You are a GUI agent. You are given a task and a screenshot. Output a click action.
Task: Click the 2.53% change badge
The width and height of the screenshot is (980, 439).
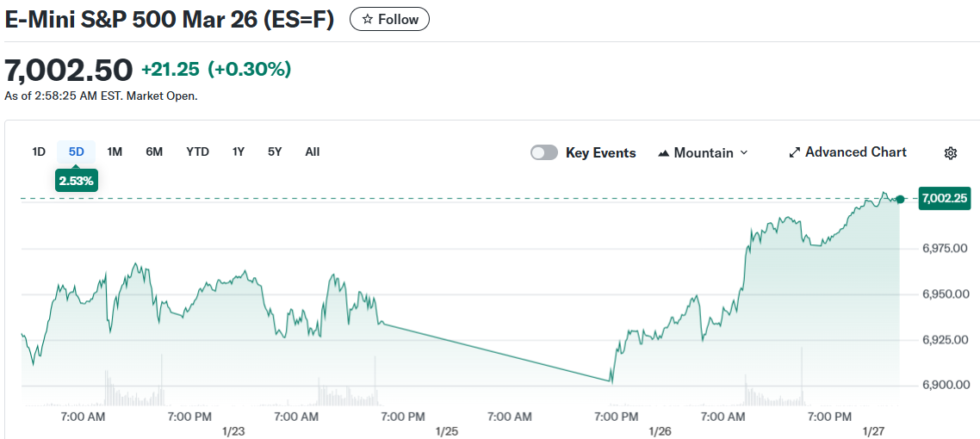tap(77, 181)
